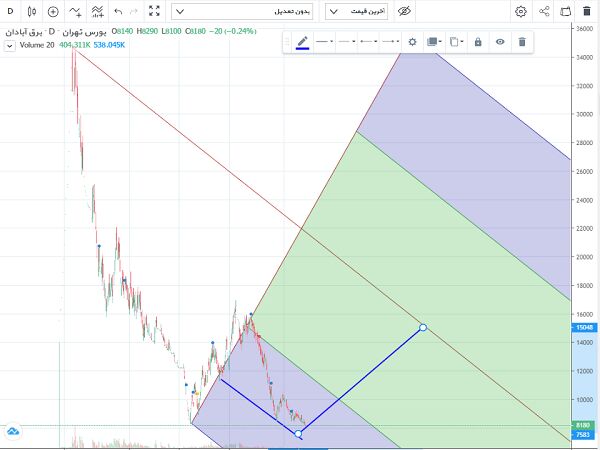This screenshot has width=600, height=450.
Task: Toggle drawing visibility with eye icon
Action: (499, 42)
